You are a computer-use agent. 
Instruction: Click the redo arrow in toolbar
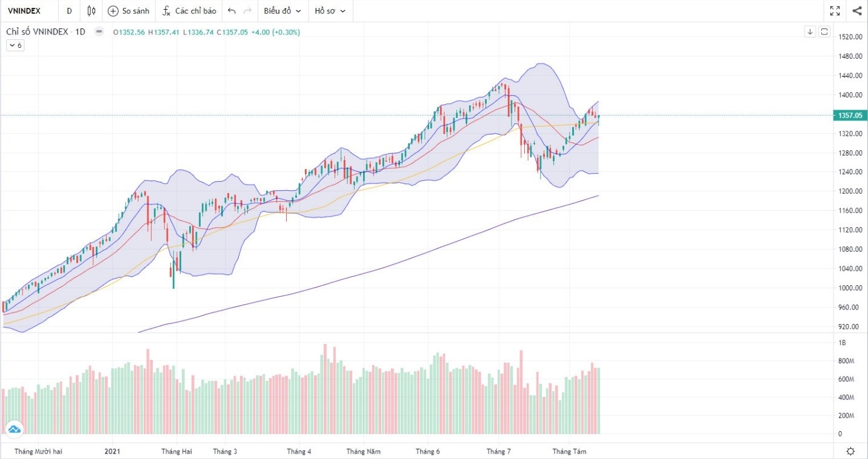(247, 11)
